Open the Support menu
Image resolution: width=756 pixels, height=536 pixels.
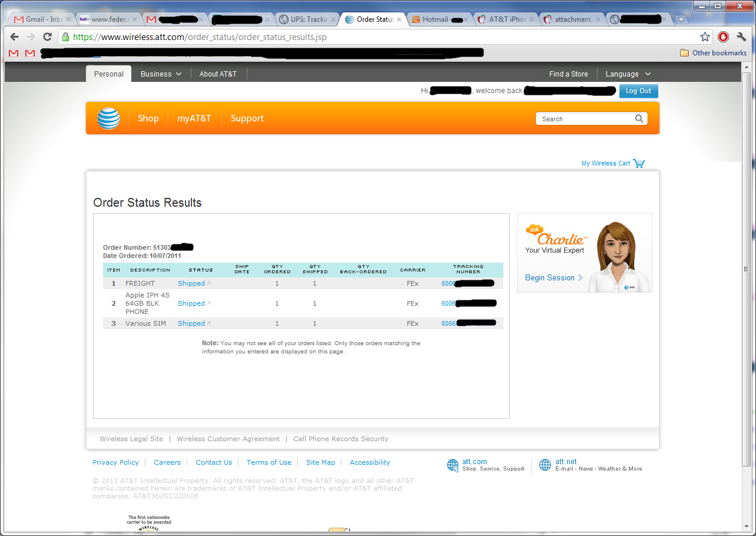point(247,118)
